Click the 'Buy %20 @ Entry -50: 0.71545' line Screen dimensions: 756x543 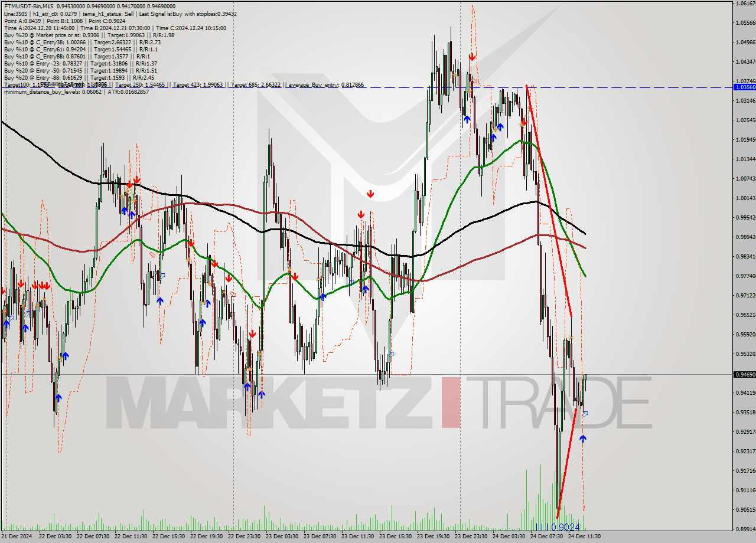80,70
